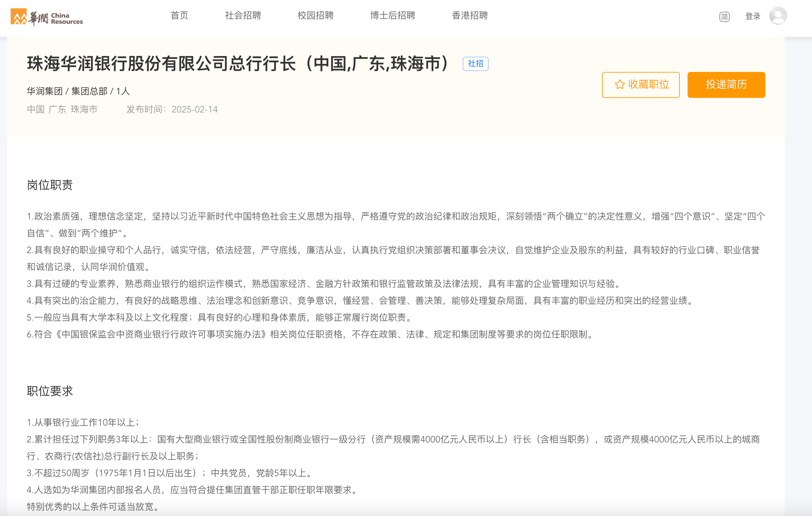This screenshot has height=516, width=812.
Task: Click the star 收藏职位 favorite button
Action: (640, 85)
